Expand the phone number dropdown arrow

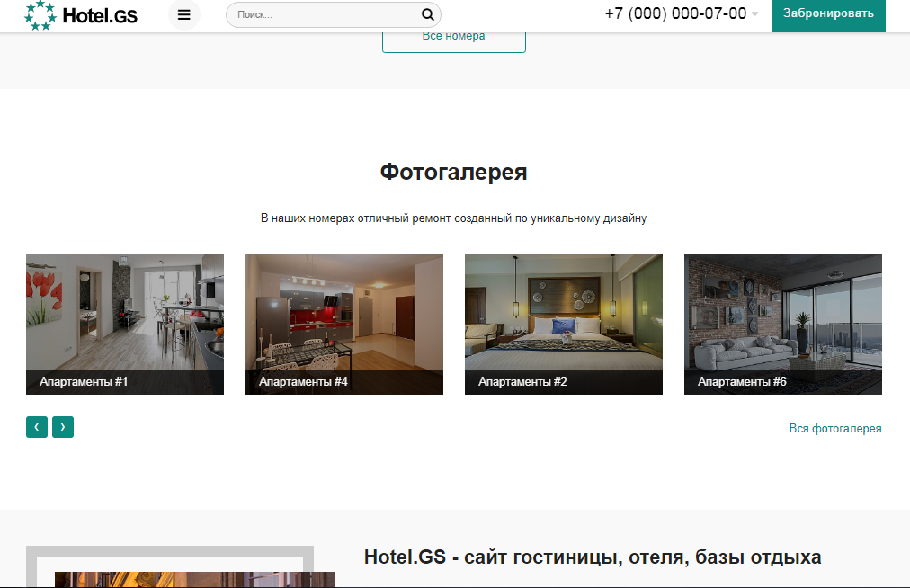point(754,14)
